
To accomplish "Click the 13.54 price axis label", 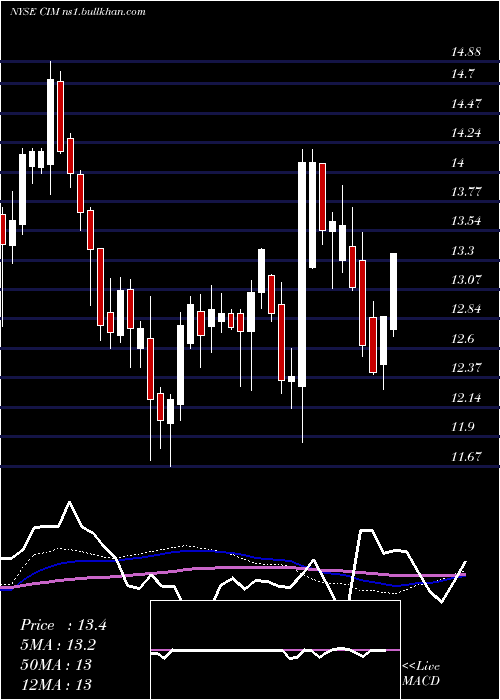I will (x=466, y=221).
